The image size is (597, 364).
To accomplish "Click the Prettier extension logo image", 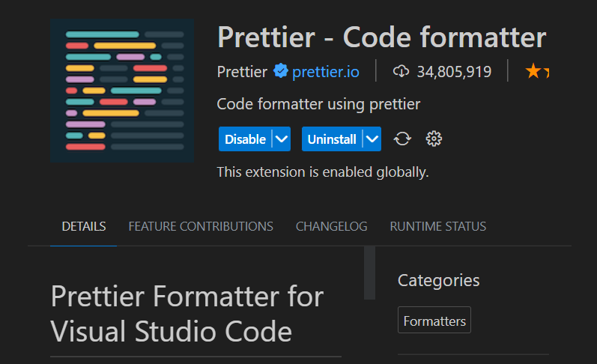I will click(122, 91).
